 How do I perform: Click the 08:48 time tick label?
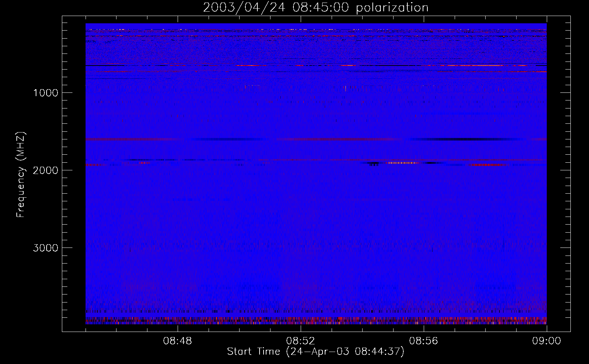[177, 341]
